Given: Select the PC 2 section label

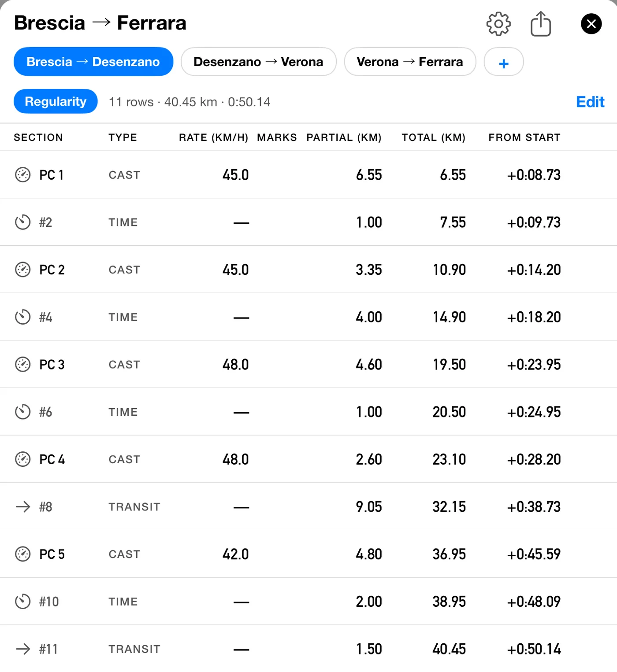Looking at the screenshot, I should point(52,270).
